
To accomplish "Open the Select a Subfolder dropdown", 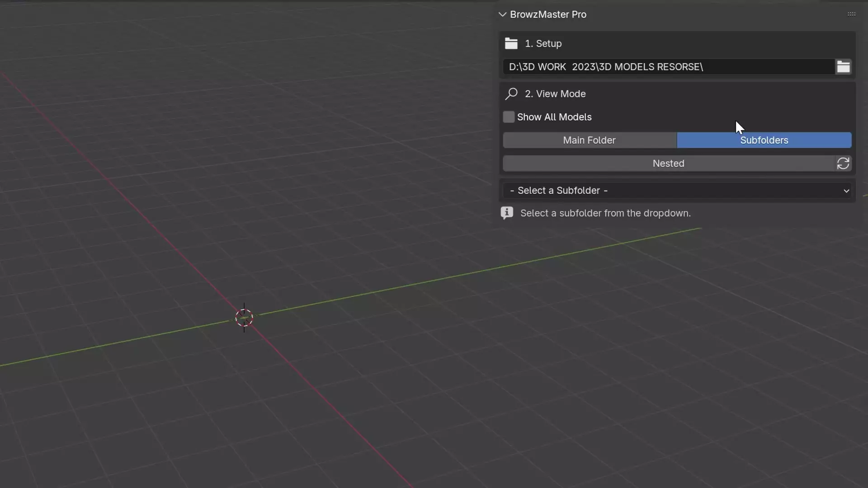I will (677, 191).
